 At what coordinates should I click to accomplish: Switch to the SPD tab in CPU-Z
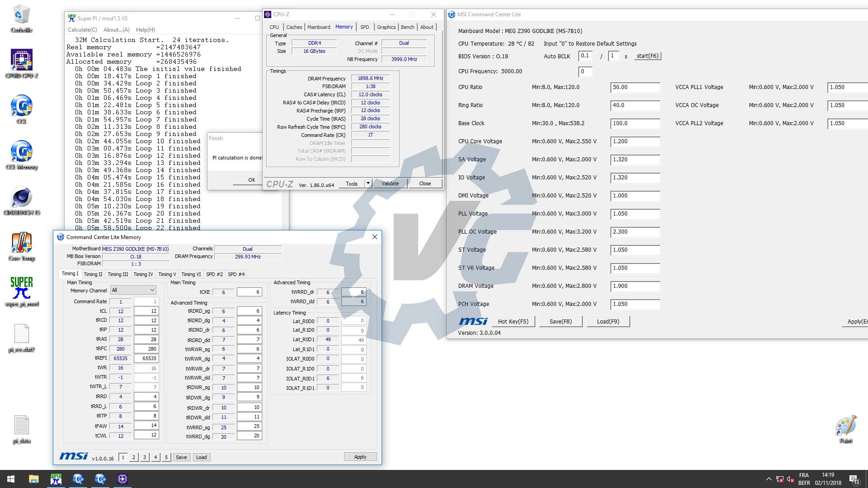tap(364, 27)
